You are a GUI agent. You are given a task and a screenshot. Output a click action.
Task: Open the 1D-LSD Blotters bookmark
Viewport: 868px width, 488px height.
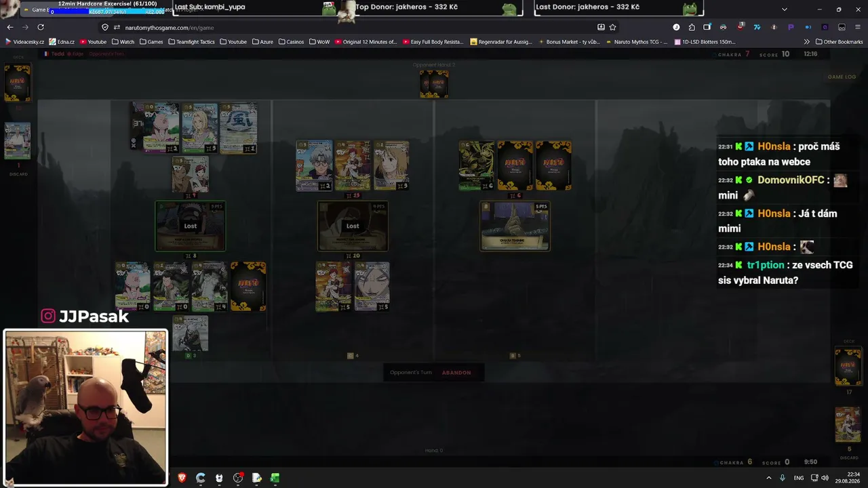pyautogui.click(x=705, y=42)
